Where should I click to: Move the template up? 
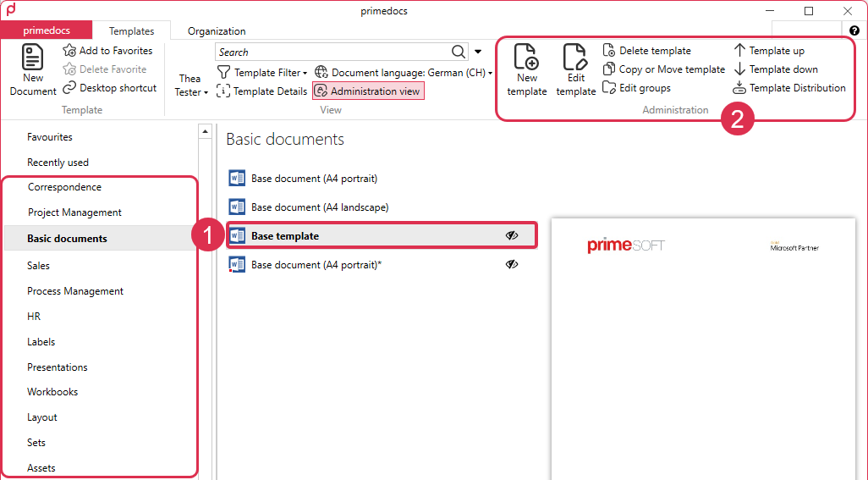[x=770, y=51]
